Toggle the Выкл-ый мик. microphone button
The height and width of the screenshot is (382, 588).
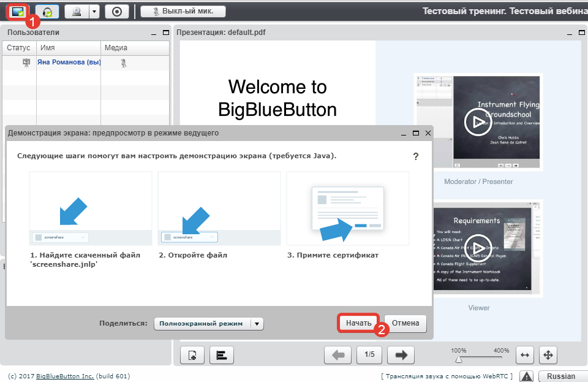[183, 11]
